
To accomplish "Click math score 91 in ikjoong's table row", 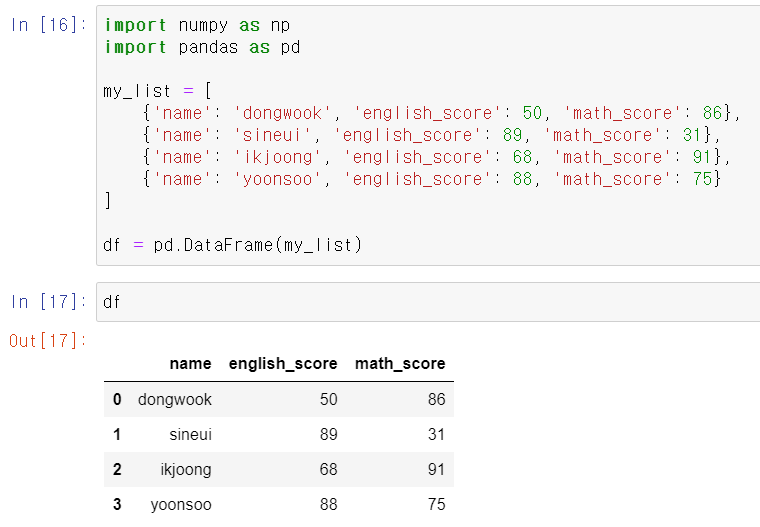I will tap(436, 469).
